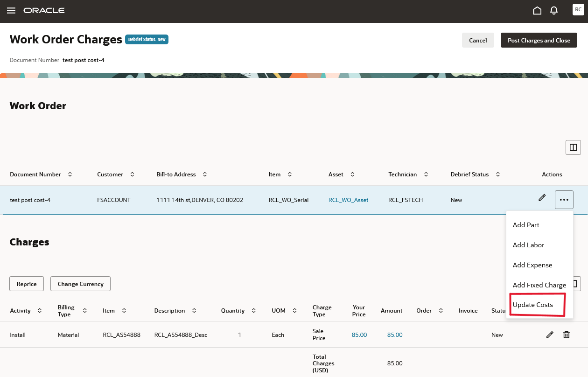Open the RC user profile avatar
The height and width of the screenshot is (377, 588).
click(x=578, y=9)
